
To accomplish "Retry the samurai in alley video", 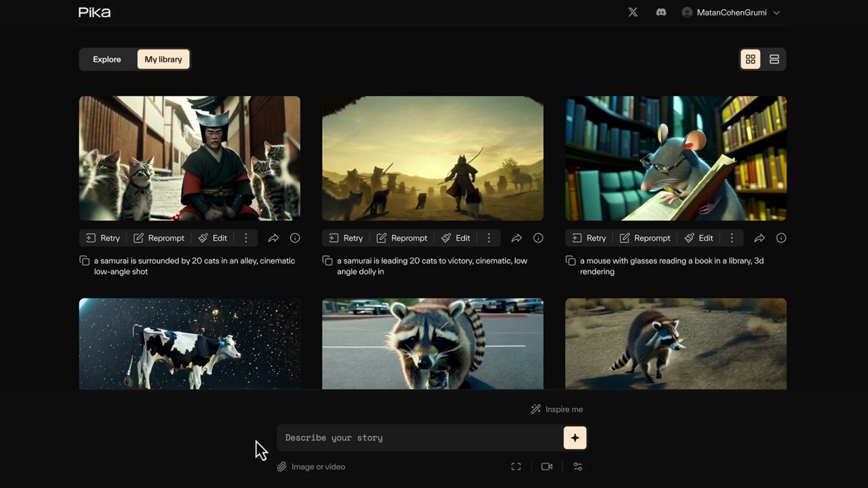I will pyautogui.click(x=103, y=238).
